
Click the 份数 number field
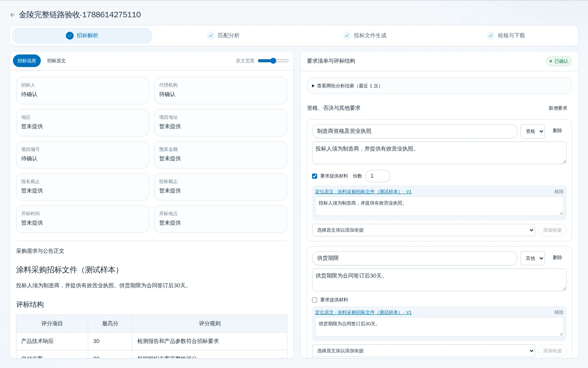click(x=377, y=176)
